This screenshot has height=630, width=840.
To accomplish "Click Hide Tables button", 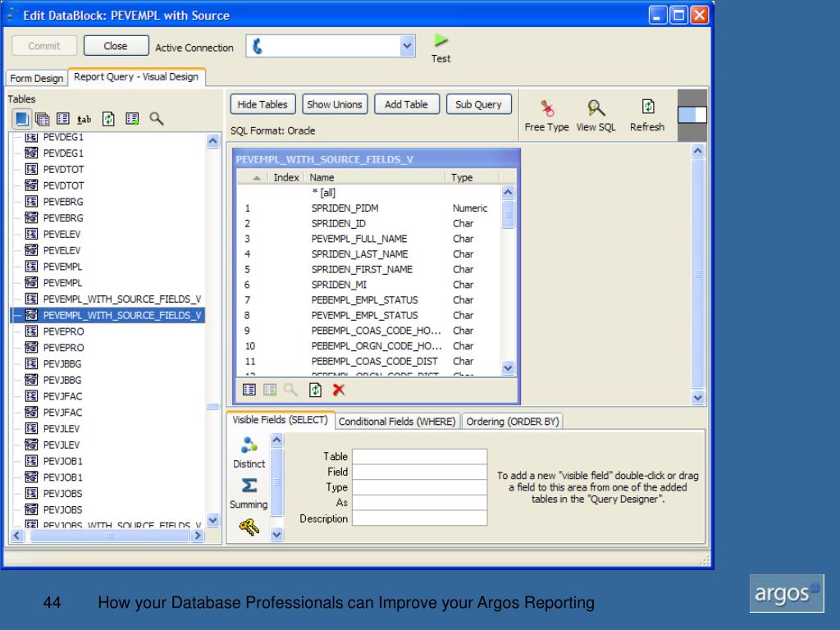I will pos(262,104).
